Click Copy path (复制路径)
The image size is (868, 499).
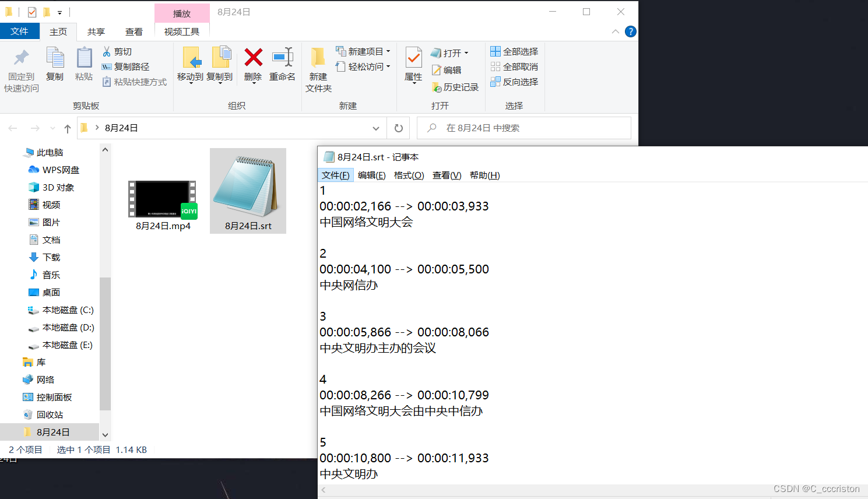pos(125,66)
